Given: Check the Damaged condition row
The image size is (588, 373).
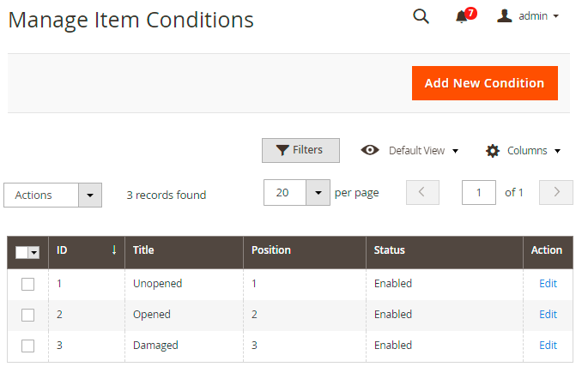Looking at the screenshot, I should [27, 346].
